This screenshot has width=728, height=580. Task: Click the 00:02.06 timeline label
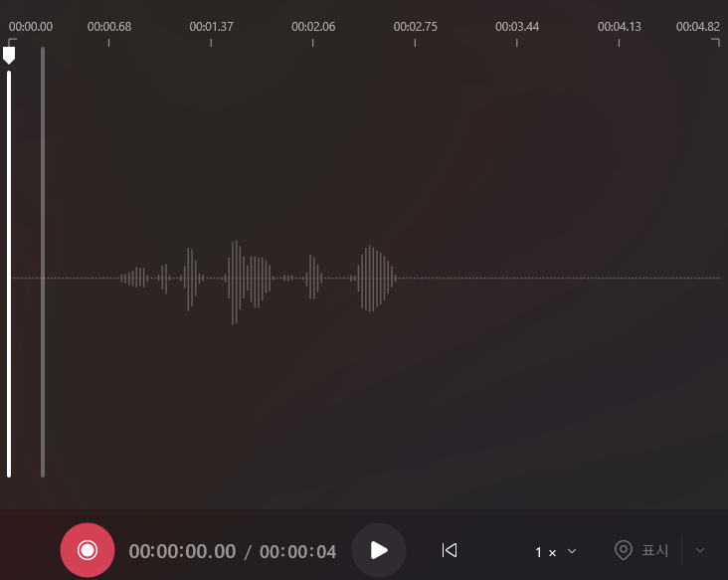313,27
